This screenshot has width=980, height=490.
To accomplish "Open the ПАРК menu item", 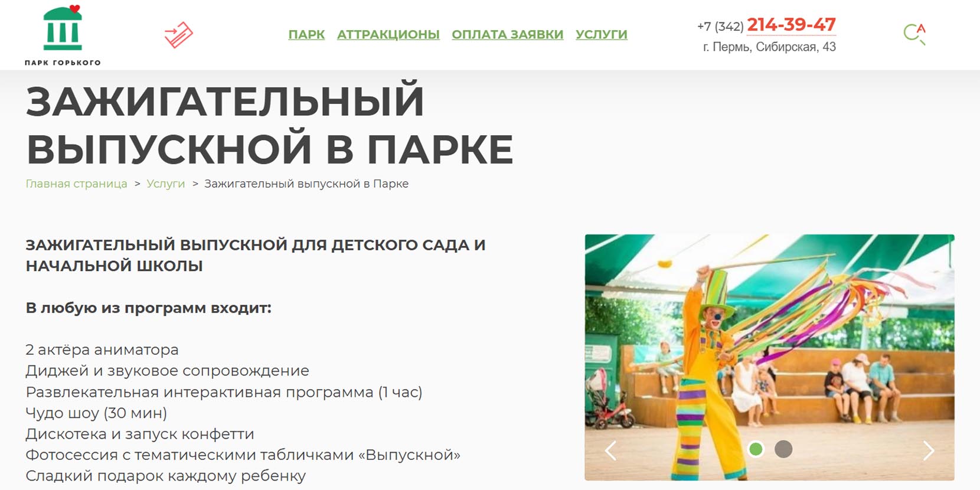I will [306, 35].
